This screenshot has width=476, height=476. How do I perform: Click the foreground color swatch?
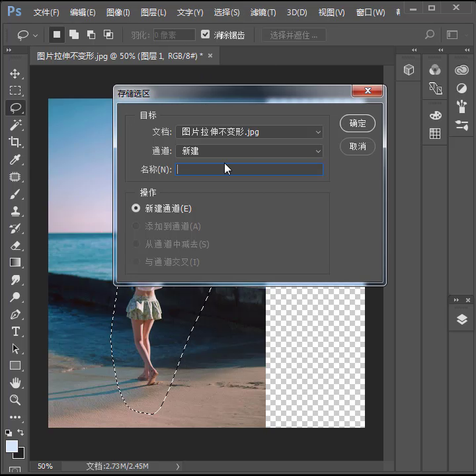[12, 446]
